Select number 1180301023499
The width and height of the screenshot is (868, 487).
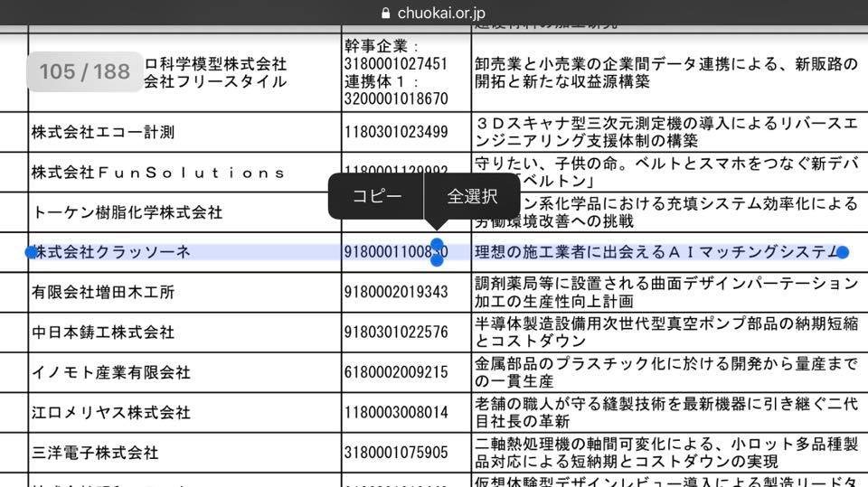click(x=396, y=132)
